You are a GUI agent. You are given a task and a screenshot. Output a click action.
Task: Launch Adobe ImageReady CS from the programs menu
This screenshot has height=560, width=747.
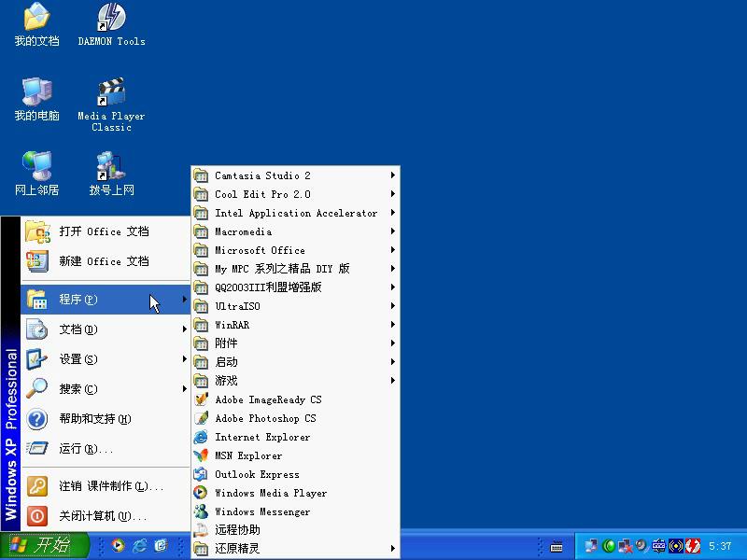295,399
